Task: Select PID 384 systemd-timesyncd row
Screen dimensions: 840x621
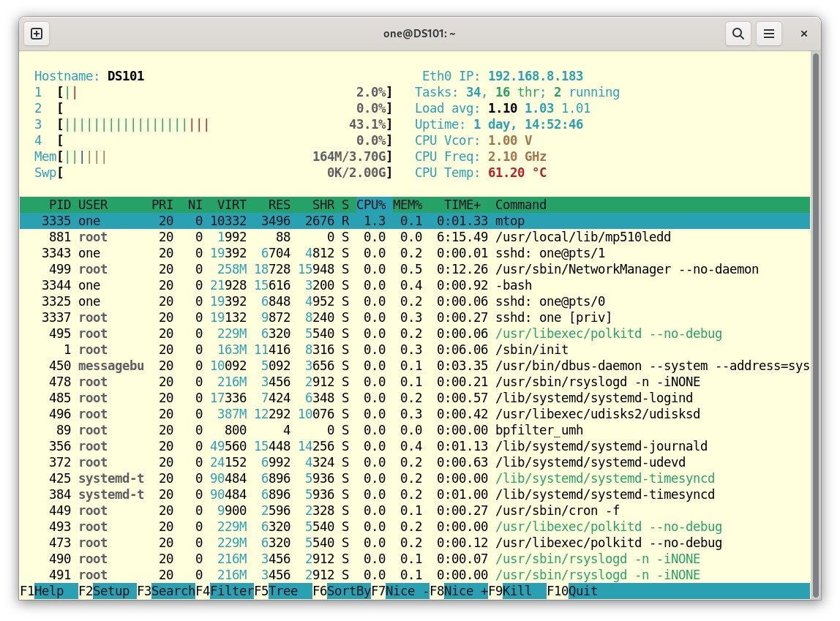Action: pyautogui.click(x=415, y=494)
